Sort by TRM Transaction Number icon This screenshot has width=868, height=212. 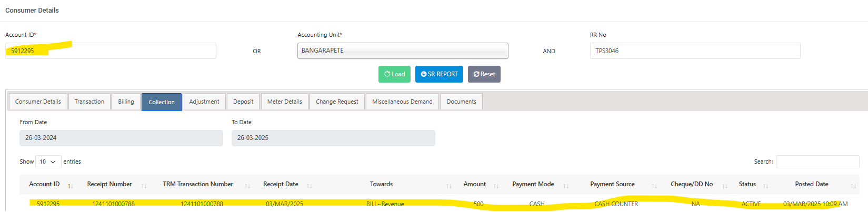247,186
